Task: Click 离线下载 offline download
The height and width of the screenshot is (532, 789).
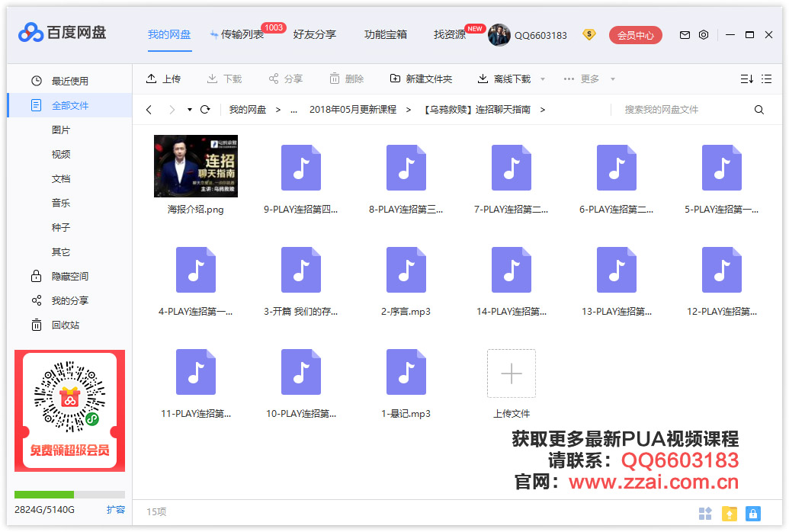Action: point(504,79)
